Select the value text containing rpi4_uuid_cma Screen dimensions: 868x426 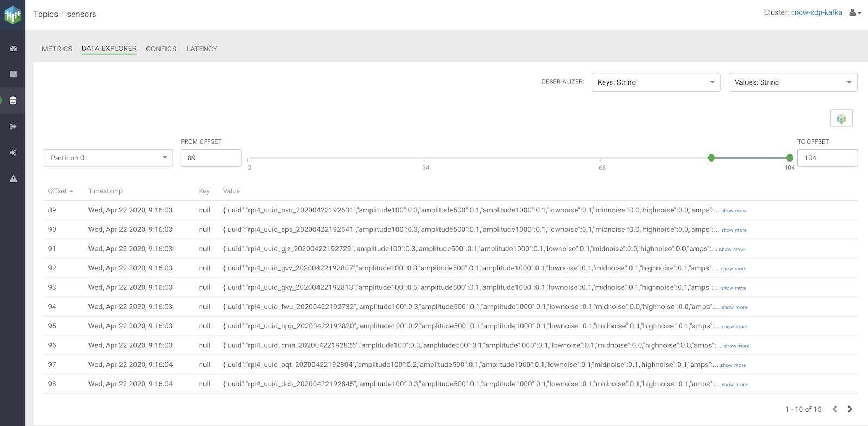[x=472, y=345]
